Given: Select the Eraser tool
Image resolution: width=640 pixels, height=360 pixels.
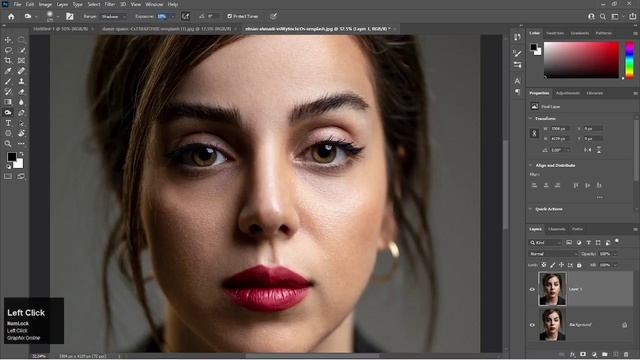Looking at the screenshot, I should click(x=21, y=92).
